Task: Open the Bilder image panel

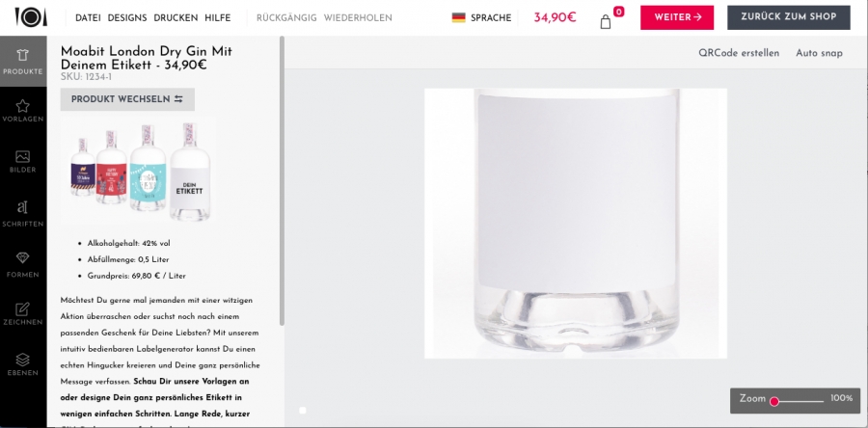Action: click(23, 162)
